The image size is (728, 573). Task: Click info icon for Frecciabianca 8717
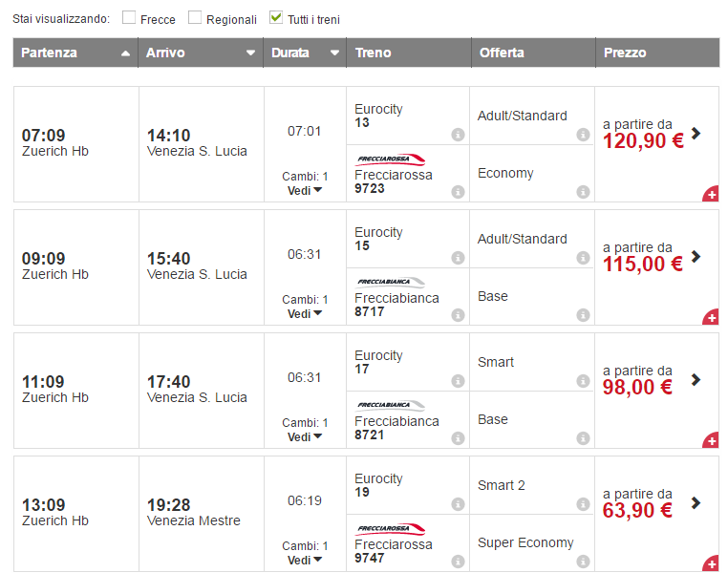coord(458,315)
